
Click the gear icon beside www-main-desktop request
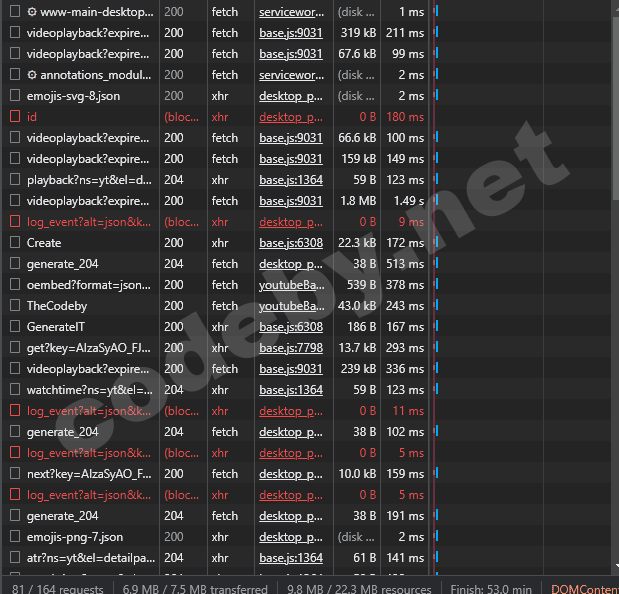coord(32,12)
